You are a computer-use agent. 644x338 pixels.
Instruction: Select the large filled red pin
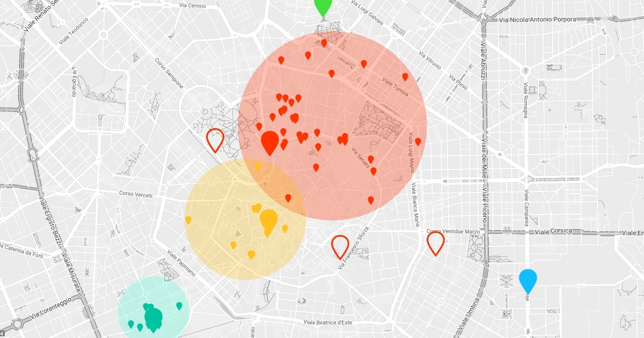(x=270, y=143)
